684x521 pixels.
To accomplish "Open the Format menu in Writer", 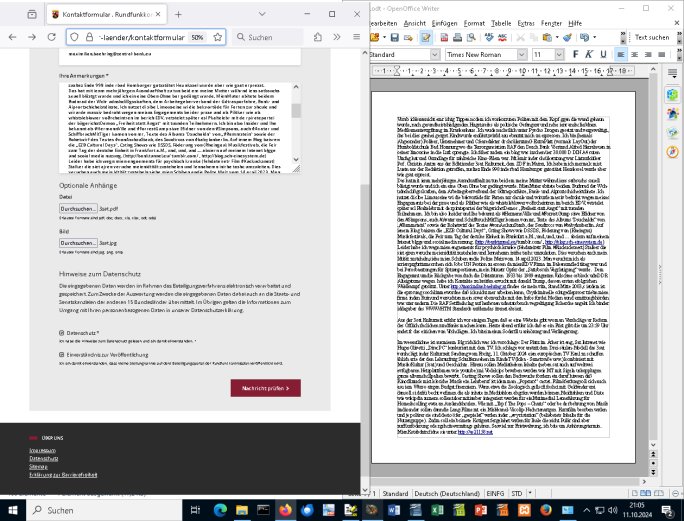I will coord(474,23).
